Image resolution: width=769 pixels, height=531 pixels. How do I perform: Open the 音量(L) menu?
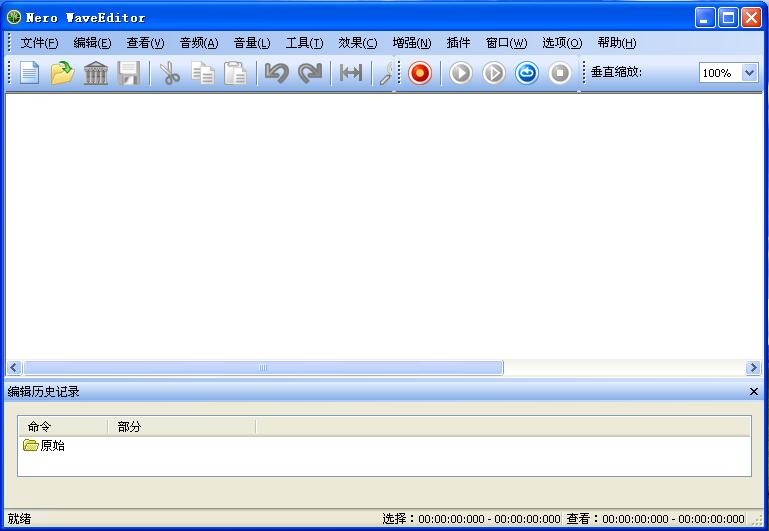click(x=252, y=43)
